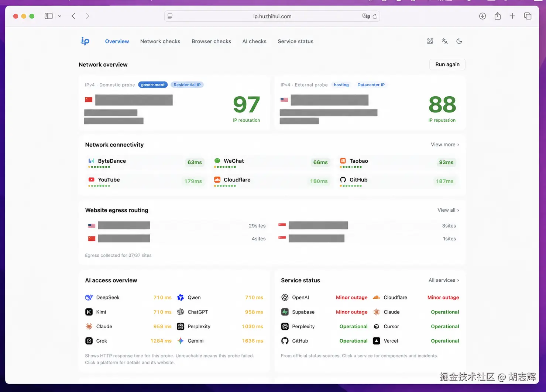Open the Qwen icon in AI access overview

181,298
